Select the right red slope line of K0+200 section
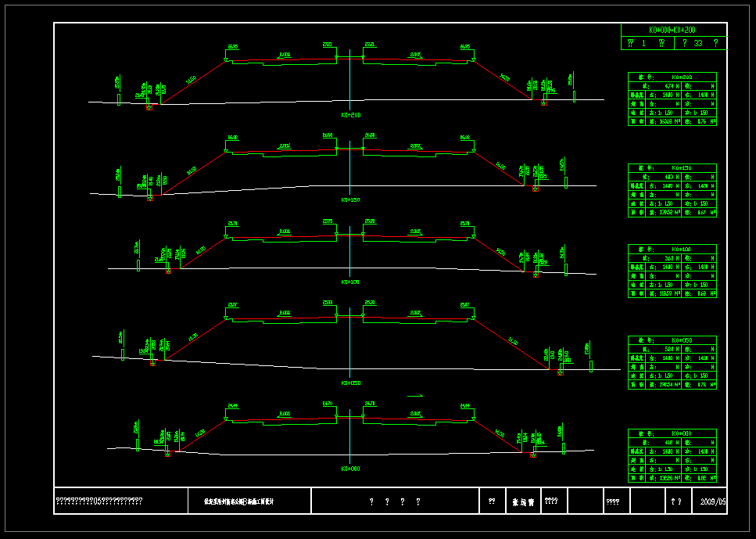 503,79
